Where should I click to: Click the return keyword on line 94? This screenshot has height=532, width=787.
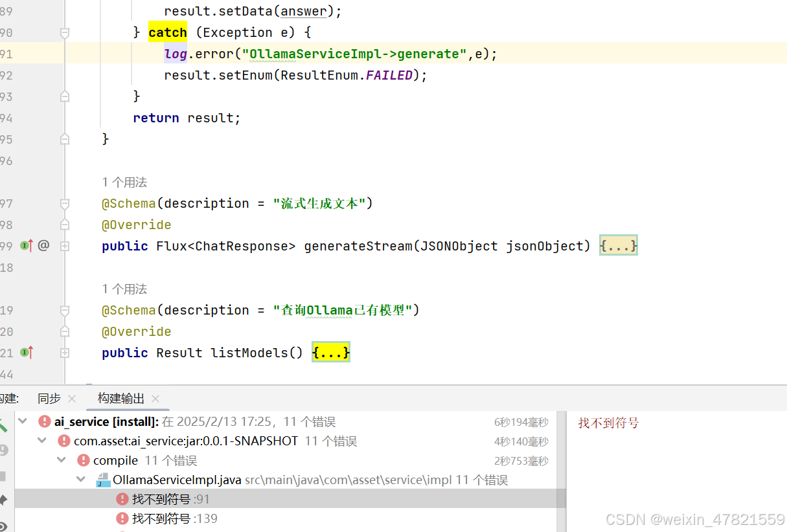(156, 118)
